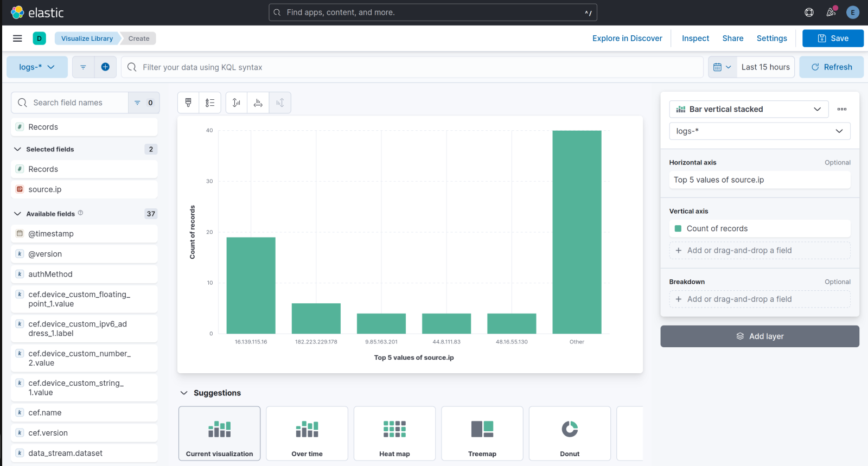Open the newsfeed notifications icon

(x=831, y=12)
